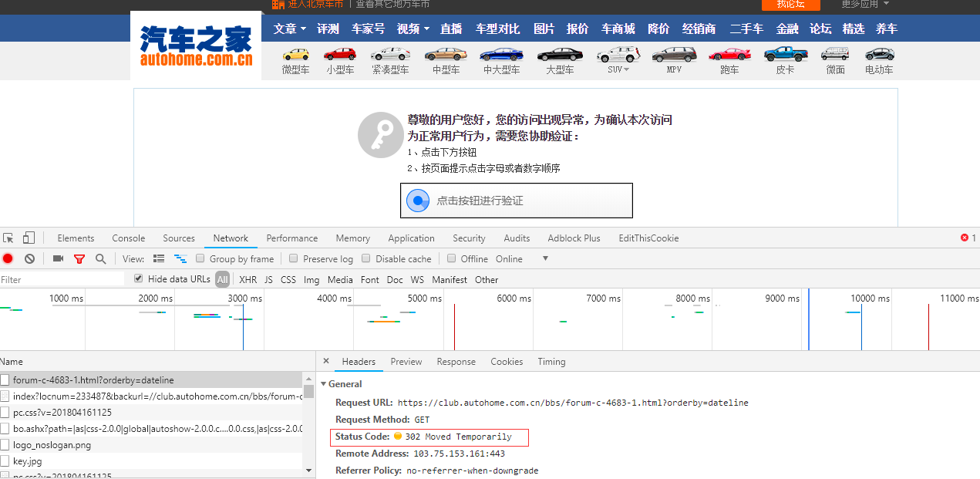Open 二手车 nav link
This screenshot has width=980, height=479.
(746, 29)
